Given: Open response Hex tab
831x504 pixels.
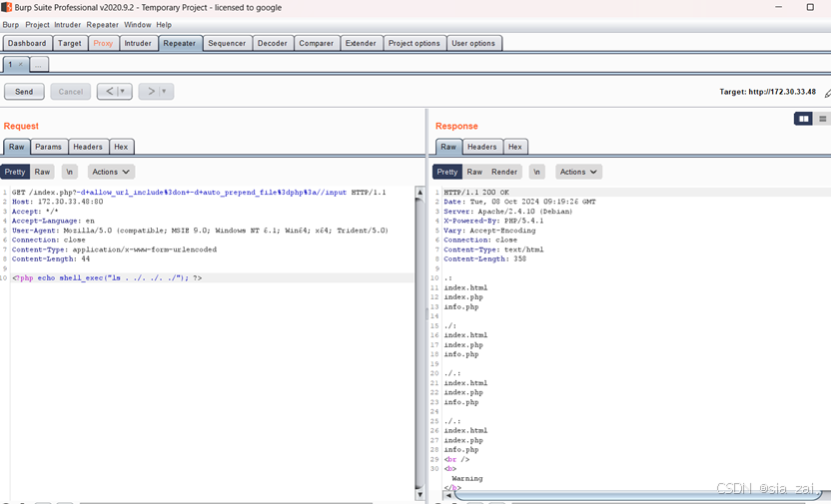Looking at the screenshot, I should (515, 147).
